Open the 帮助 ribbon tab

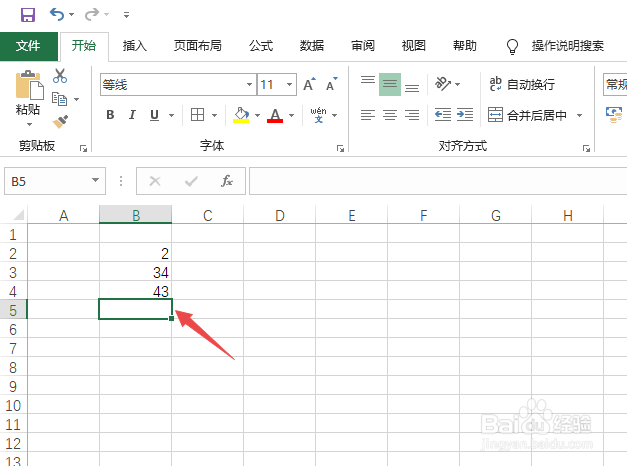pyautogui.click(x=464, y=46)
